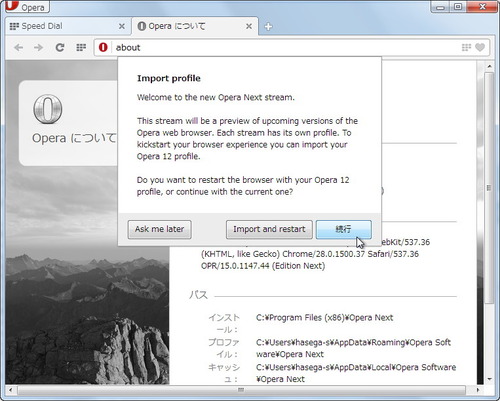Viewport: 500px width, 401px height.
Task: Close the Opera window
Action: (x=482, y=7)
